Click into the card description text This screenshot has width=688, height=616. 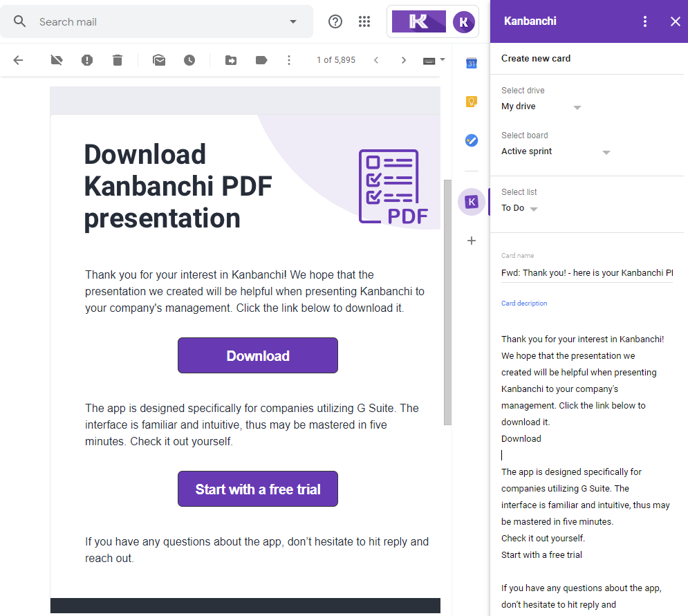point(587,472)
